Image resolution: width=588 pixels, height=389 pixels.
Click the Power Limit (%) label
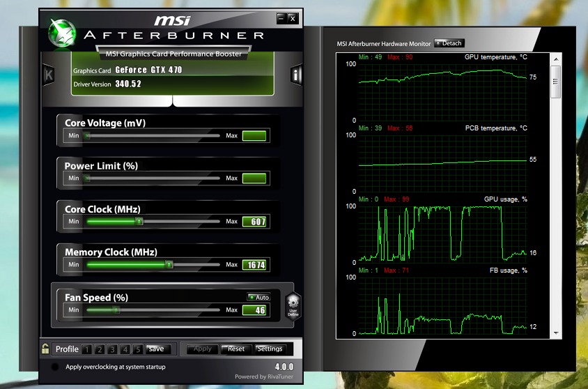[x=101, y=166]
